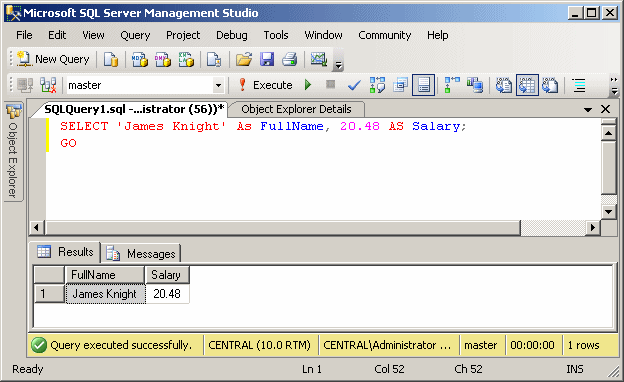Select Results to Grid output mode
Image resolution: width=624 pixels, height=382 pixels.
click(x=527, y=85)
